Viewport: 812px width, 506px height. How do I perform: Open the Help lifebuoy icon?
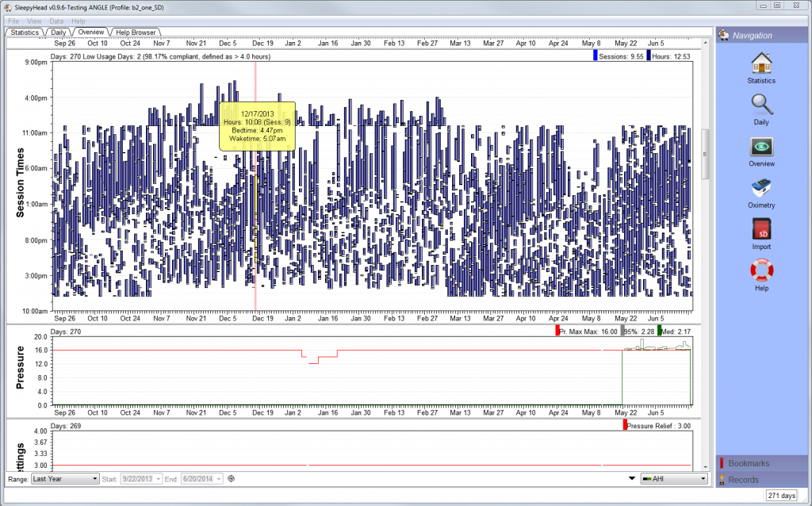click(x=761, y=271)
